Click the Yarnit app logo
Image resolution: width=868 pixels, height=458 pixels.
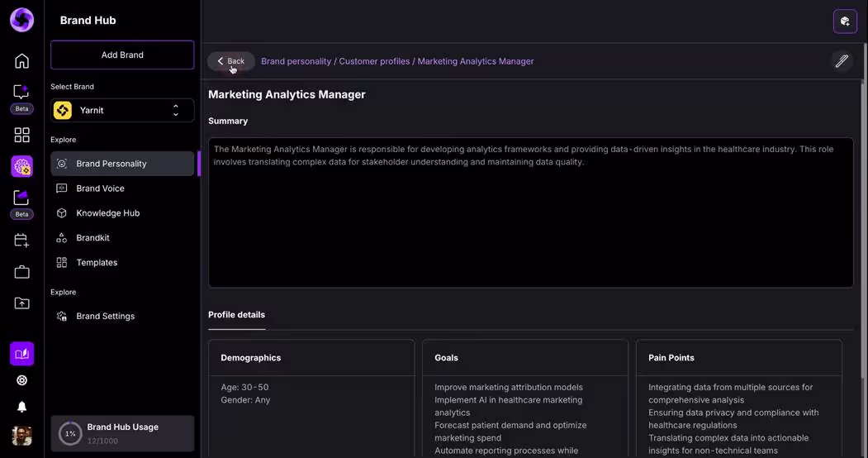tap(21, 20)
